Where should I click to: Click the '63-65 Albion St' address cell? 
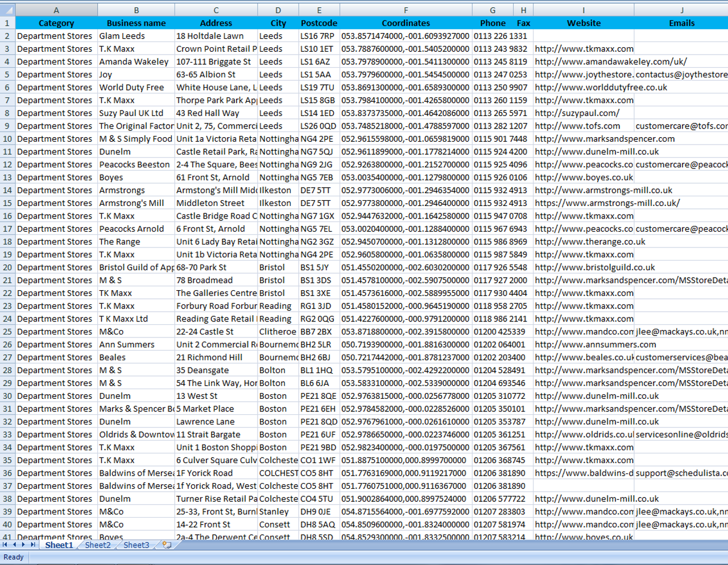click(x=216, y=75)
